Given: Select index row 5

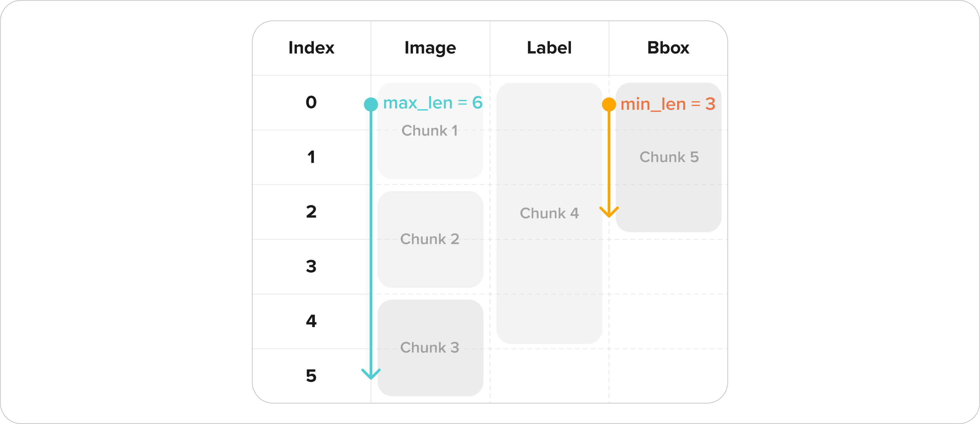Looking at the screenshot, I should tap(311, 376).
